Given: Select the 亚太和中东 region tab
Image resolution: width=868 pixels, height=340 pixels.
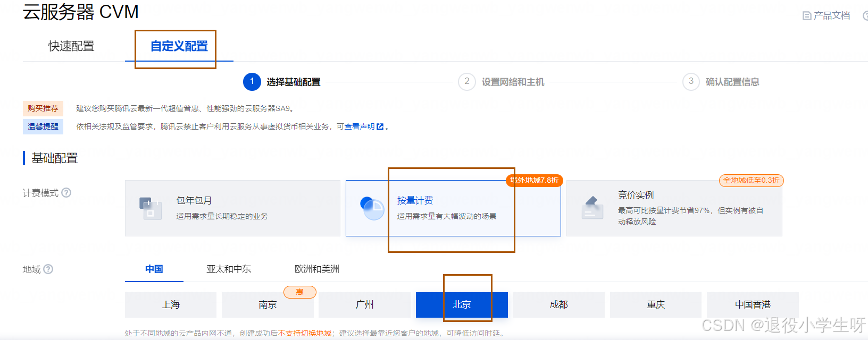Looking at the screenshot, I should (229, 269).
